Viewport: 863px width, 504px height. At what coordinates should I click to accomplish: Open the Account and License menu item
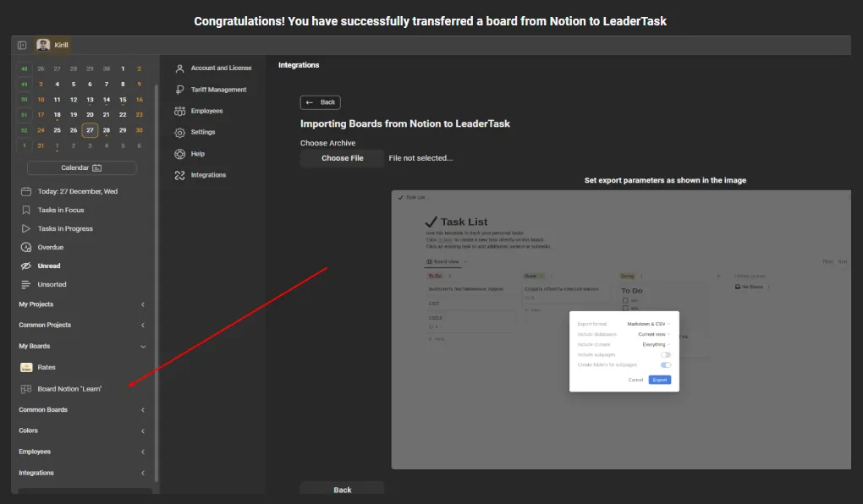click(221, 68)
